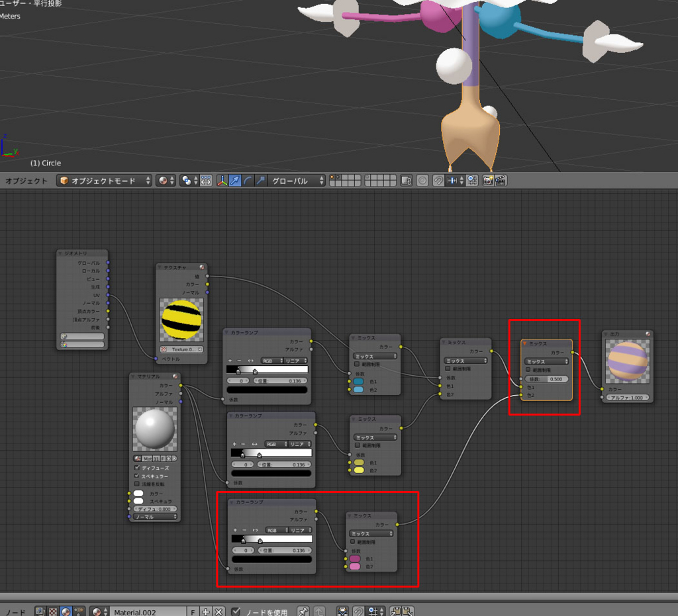Select the translate manipulator arrow
This screenshot has width=678, height=616.
point(235,181)
